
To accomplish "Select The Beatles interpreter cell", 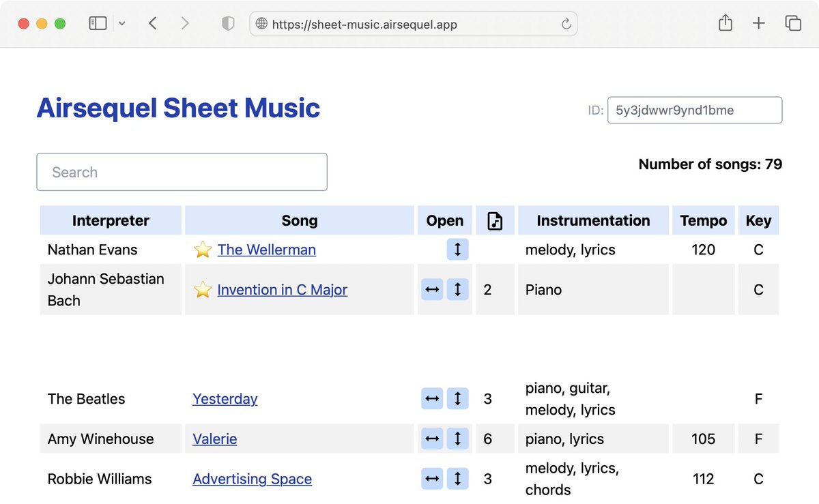I will pos(111,398).
